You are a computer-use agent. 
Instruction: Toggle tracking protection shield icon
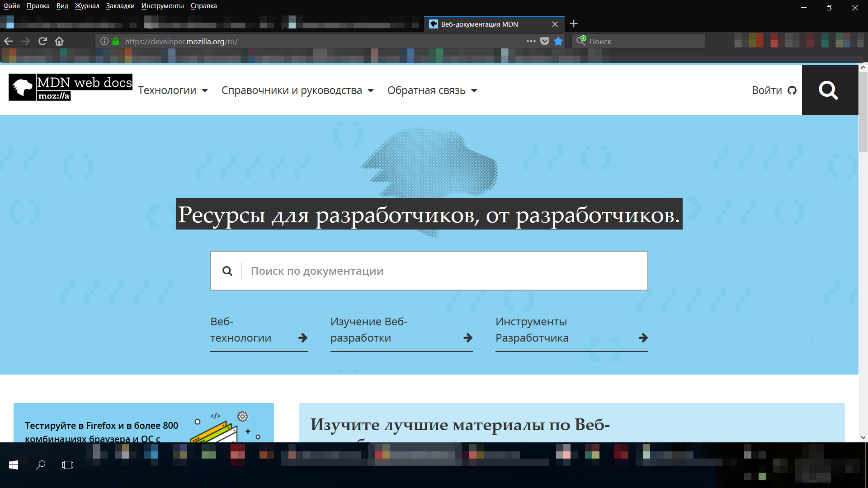[545, 41]
